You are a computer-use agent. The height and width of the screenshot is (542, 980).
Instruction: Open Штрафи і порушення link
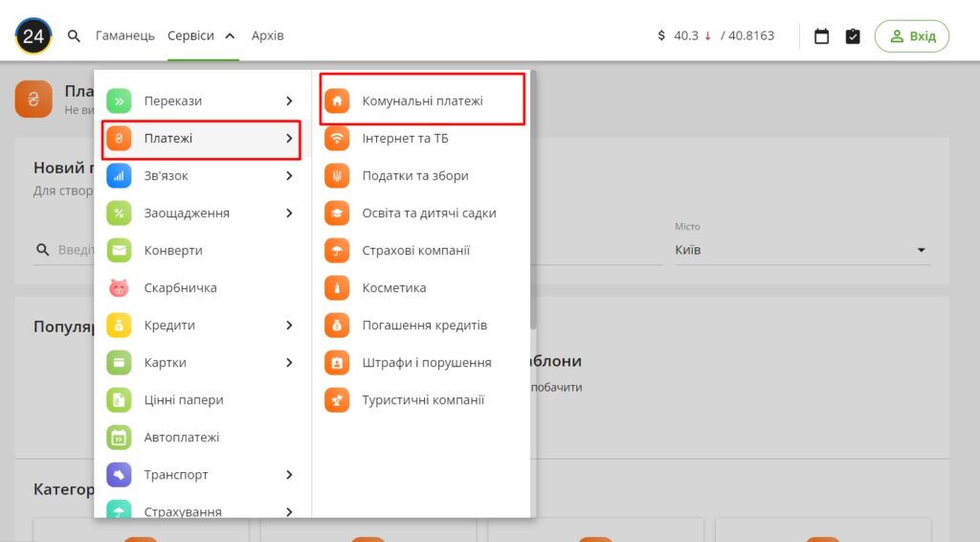click(427, 363)
